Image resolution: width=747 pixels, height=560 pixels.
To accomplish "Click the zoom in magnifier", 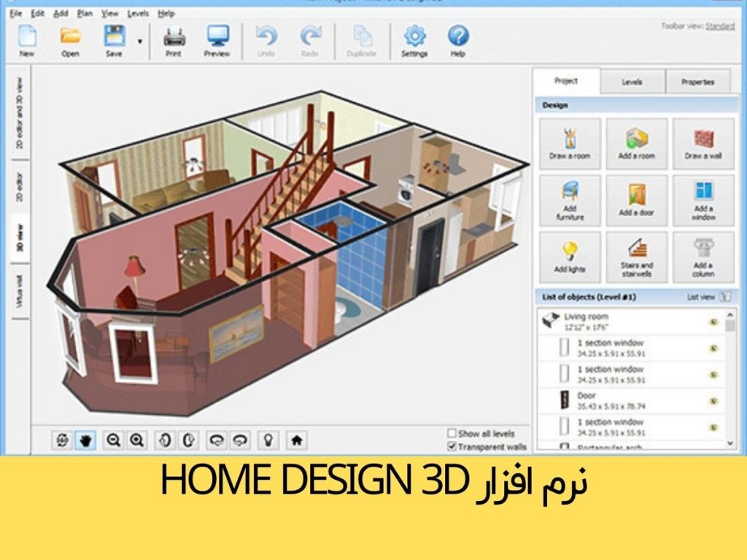I will pos(137,440).
